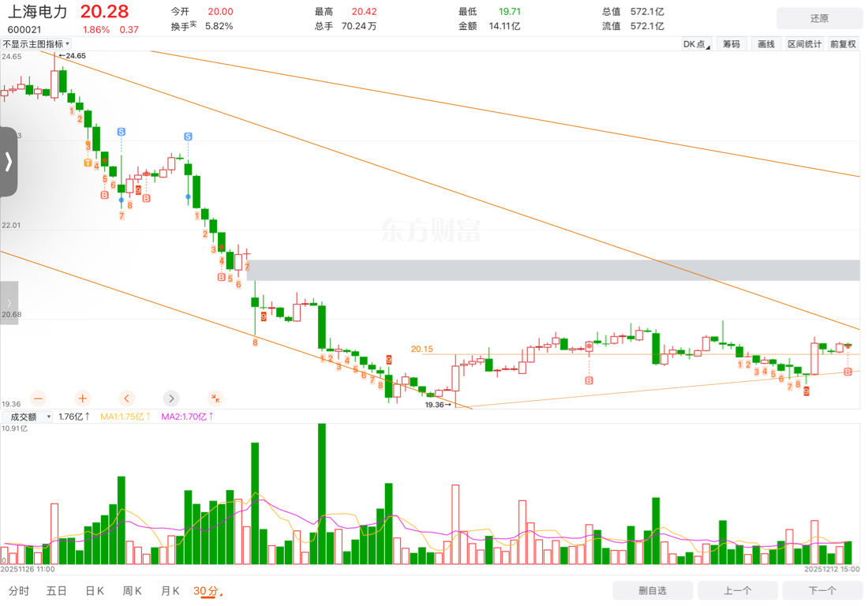
Task: Open the DK点 dropdown button
Action: tap(697, 44)
